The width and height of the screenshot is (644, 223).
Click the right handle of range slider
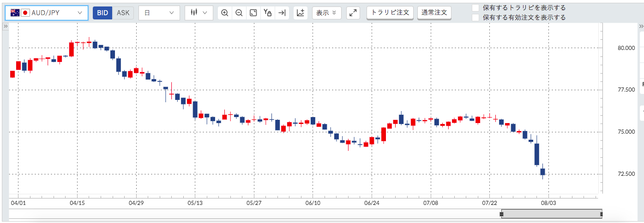(602, 214)
